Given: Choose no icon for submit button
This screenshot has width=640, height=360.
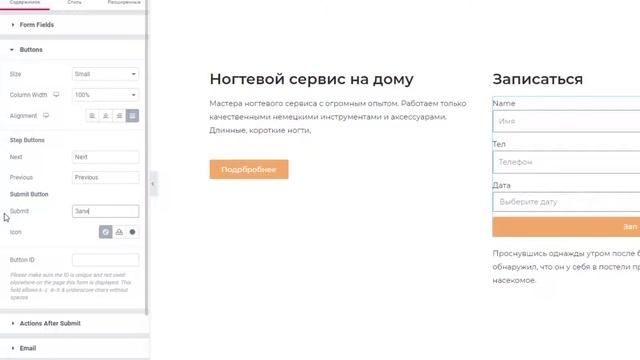Looking at the screenshot, I should (106, 232).
